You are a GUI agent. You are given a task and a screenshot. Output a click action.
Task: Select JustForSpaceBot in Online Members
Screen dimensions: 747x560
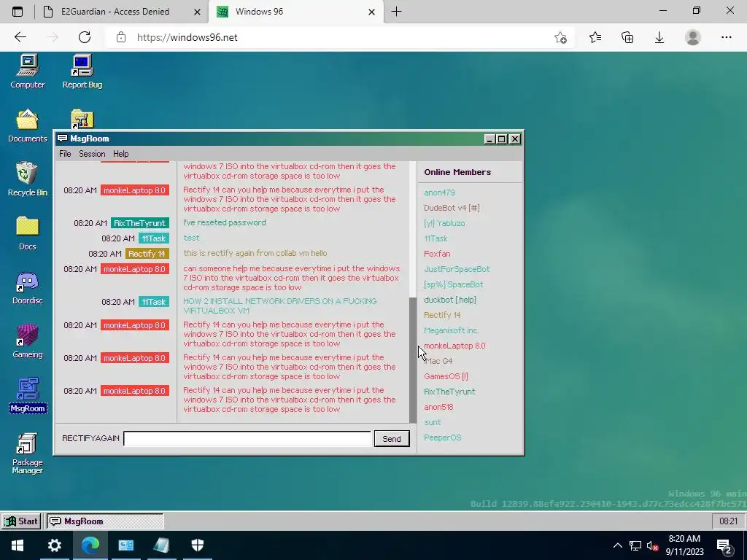[457, 269]
